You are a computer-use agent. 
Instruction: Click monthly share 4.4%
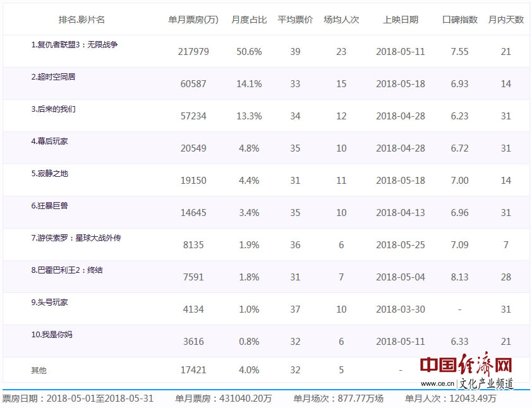[x=249, y=181]
